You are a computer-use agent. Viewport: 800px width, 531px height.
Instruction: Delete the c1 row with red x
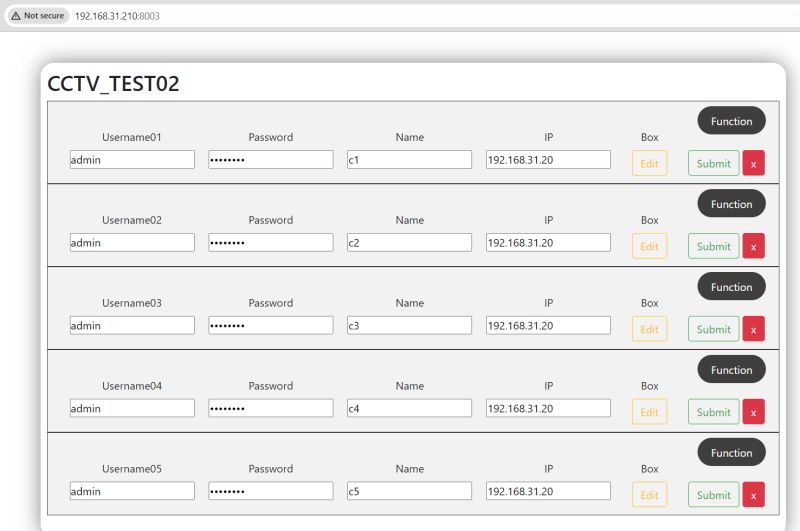(754, 163)
